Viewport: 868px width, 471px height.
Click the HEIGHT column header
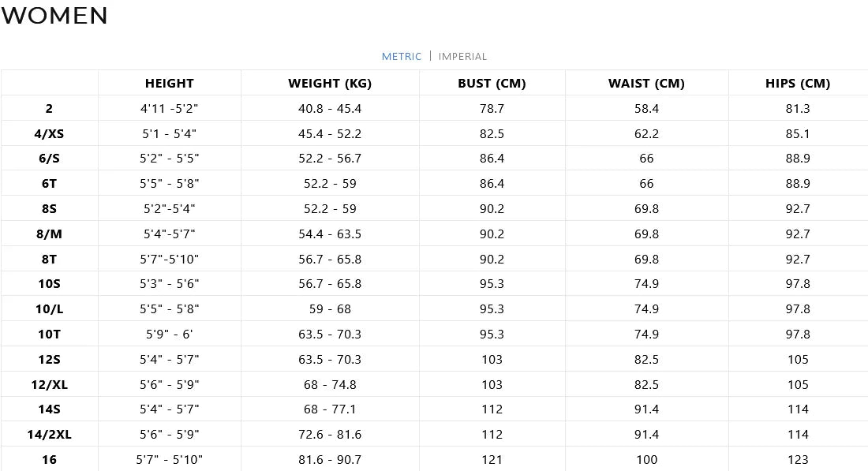[x=169, y=84]
